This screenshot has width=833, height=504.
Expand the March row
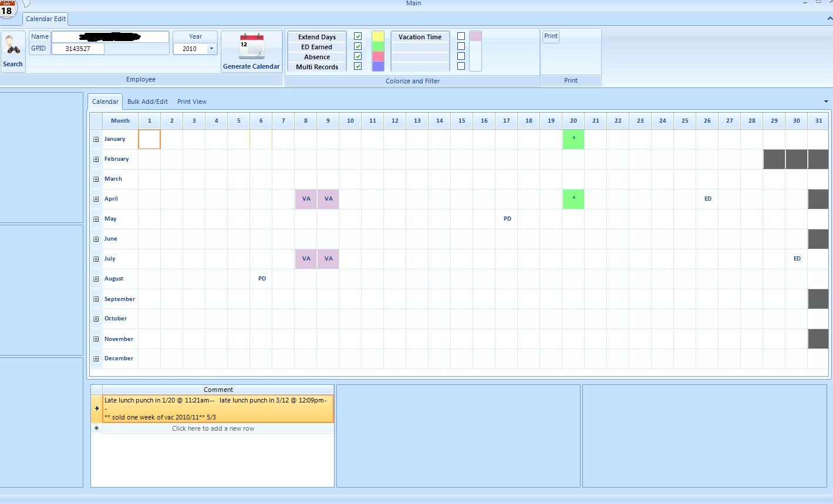tap(96, 180)
